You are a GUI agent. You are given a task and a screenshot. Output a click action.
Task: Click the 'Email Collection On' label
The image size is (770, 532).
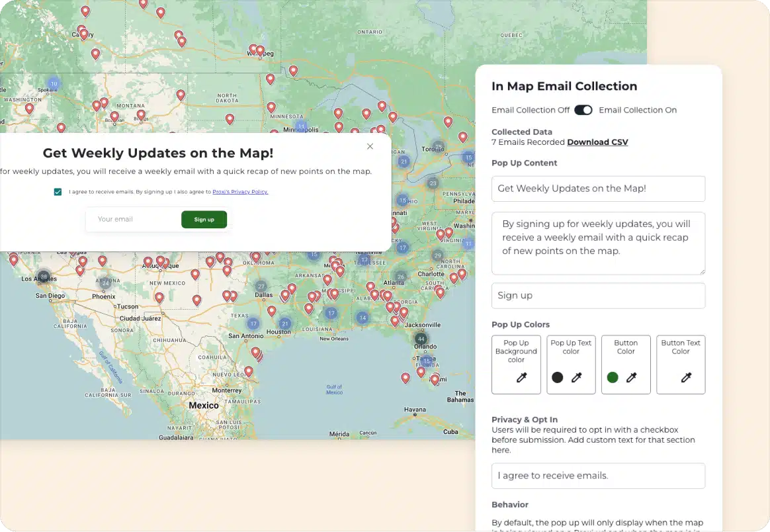638,110
